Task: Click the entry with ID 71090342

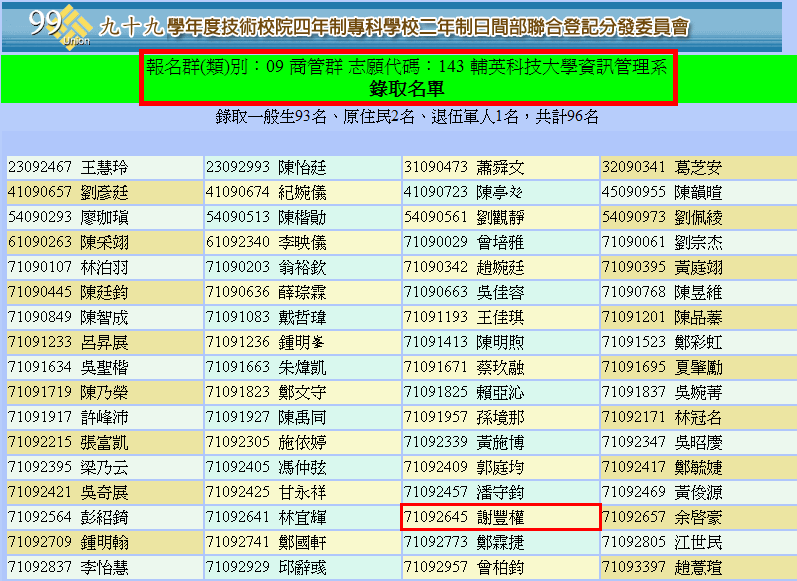Action: (501, 267)
